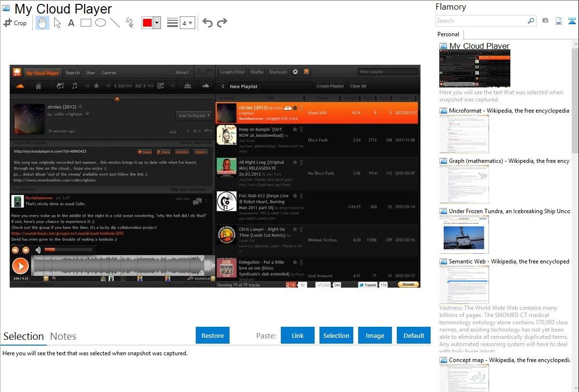
Task: Expand the line thickness dropdown
Action: click(187, 23)
